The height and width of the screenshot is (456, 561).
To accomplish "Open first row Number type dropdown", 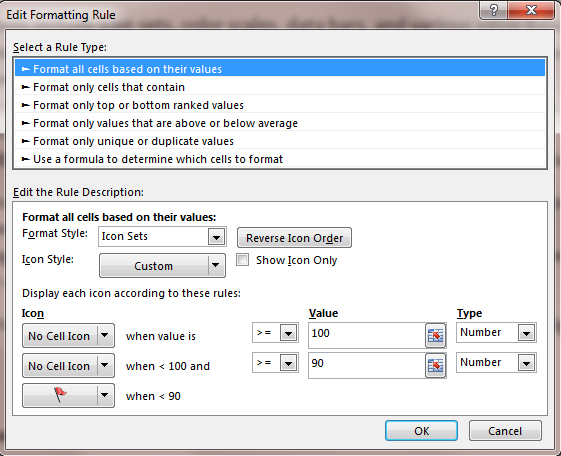I will pyautogui.click(x=496, y=333).
